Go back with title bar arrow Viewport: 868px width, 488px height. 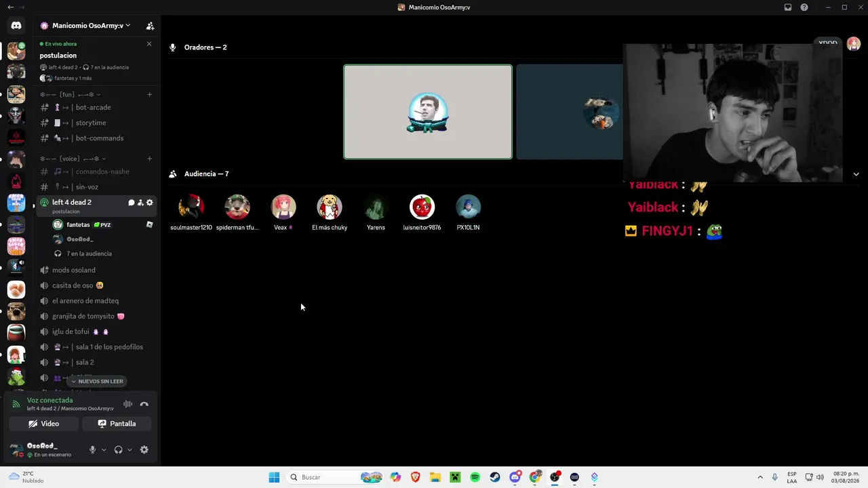(x=10, y=7)
